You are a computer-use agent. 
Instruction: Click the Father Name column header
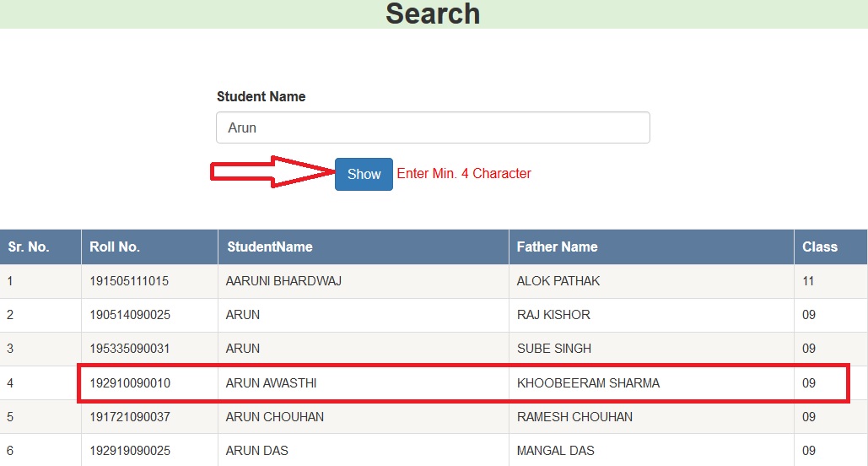[x=557, y=247]
